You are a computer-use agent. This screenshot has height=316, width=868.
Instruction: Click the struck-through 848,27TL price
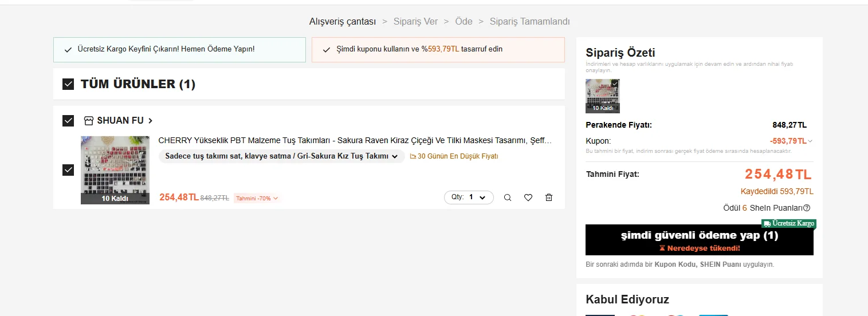click(215, 198)
